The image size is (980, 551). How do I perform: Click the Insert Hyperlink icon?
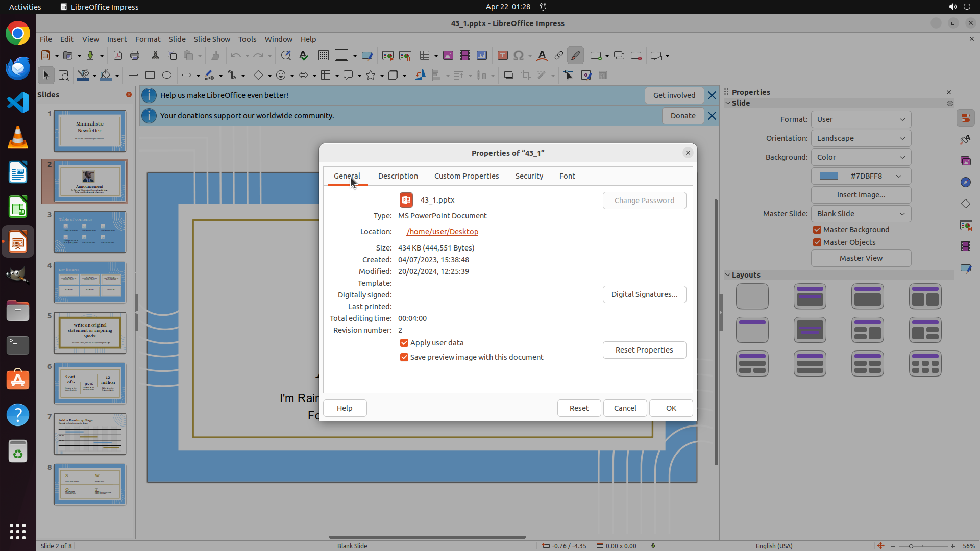[x=559, y=56]
